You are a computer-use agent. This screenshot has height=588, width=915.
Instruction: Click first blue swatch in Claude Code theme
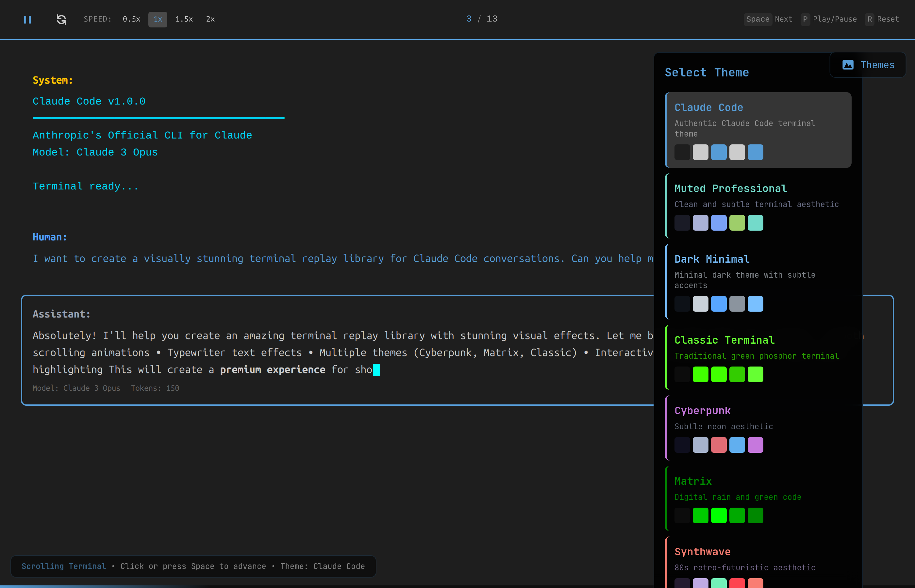coord(719,152)
